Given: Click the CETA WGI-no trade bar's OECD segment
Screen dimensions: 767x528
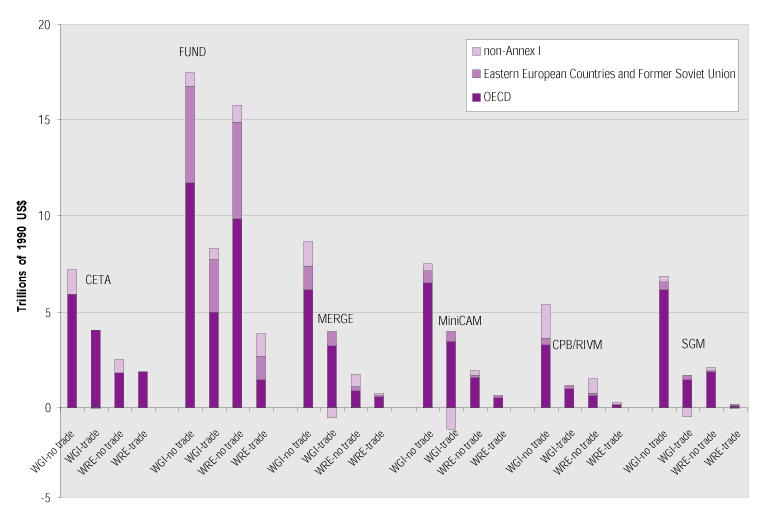Looking at the screenshot, I should click(72, 350).
